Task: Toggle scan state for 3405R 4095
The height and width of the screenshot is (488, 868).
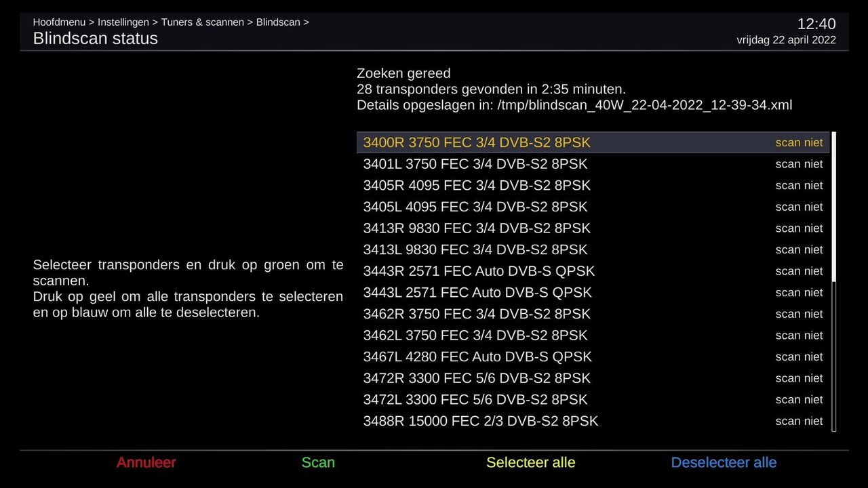Action: (799, 186)
